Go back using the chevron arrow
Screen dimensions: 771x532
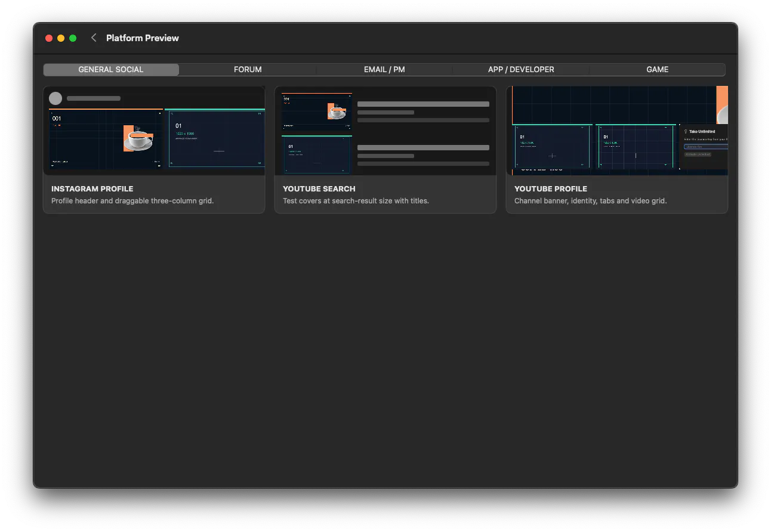pyautogui.click(x=94, y=38)
